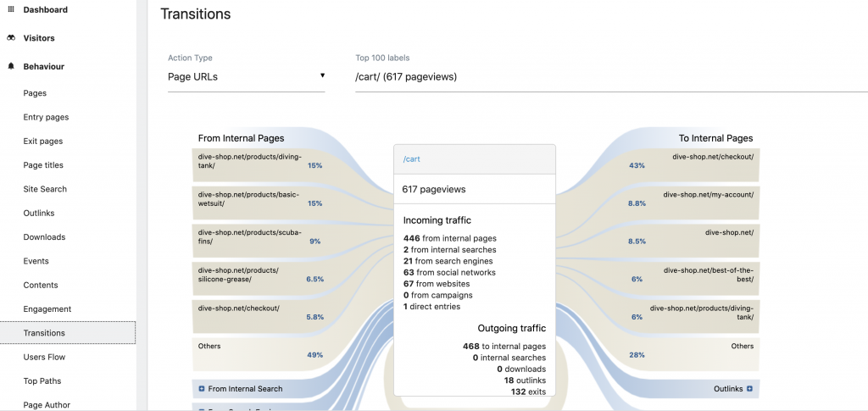The image size is (868, 411).
Task: Open the Top 100 labels selector
Action: click(x=610, y=77)
